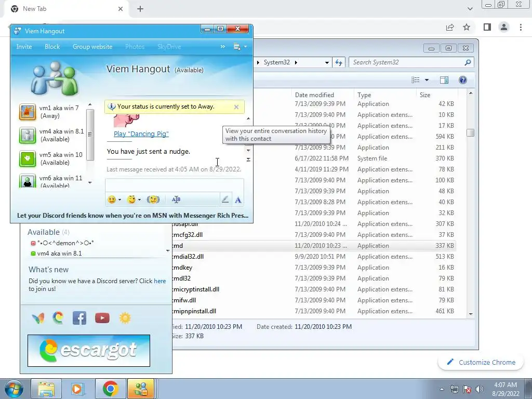Click the group member list scrollbar
Screen dimensions: 532x399
[x=90, y=135]
